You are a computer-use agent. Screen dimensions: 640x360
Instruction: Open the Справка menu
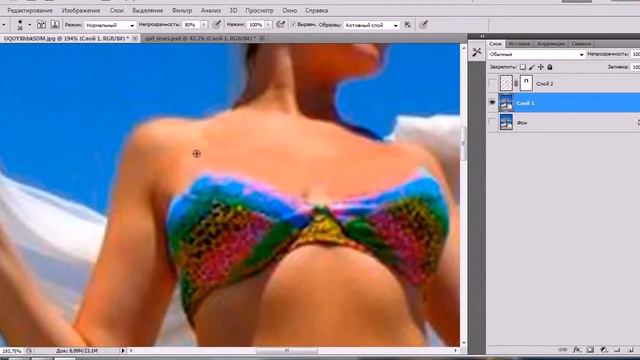316,11
